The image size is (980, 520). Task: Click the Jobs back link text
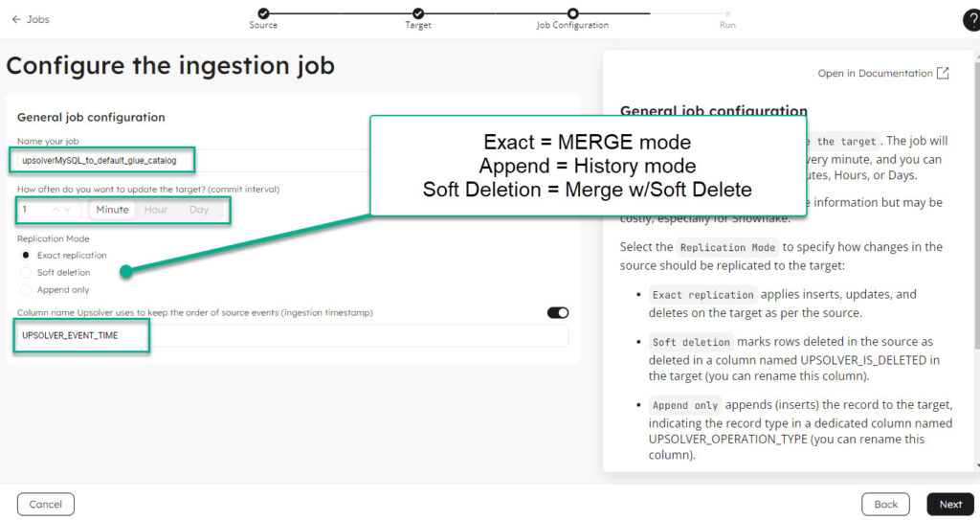tap(37, 19)
